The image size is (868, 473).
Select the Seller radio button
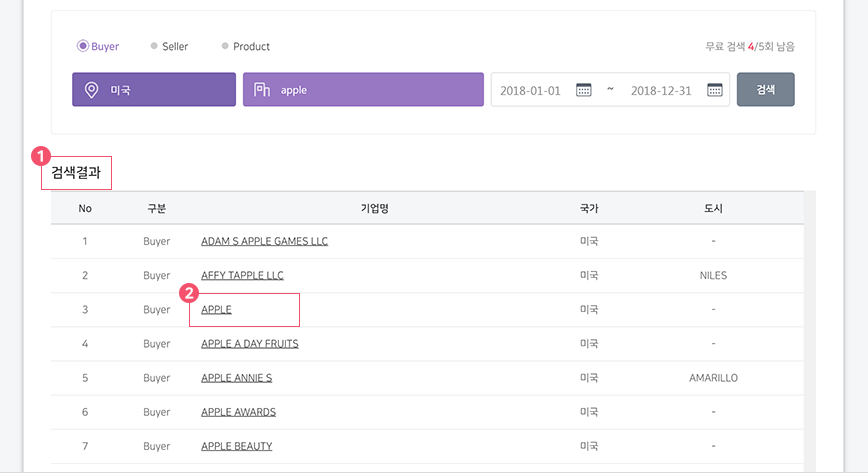point(154,46)
